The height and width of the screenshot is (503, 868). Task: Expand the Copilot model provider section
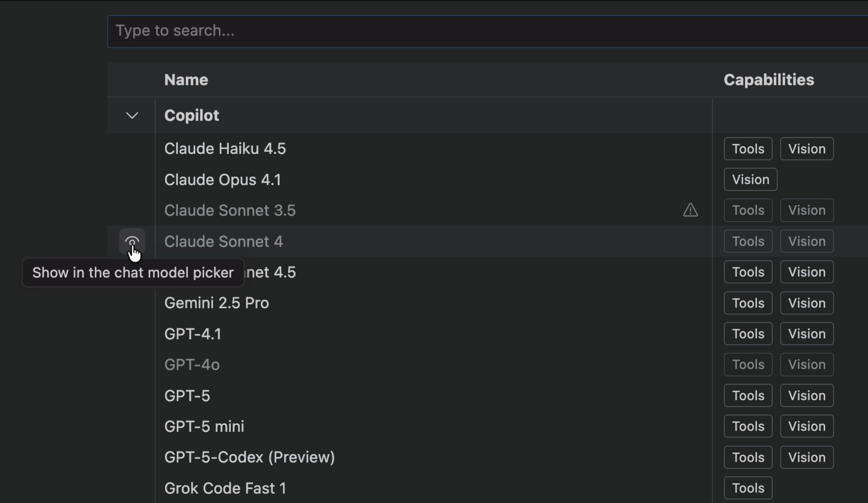(132, 116)
